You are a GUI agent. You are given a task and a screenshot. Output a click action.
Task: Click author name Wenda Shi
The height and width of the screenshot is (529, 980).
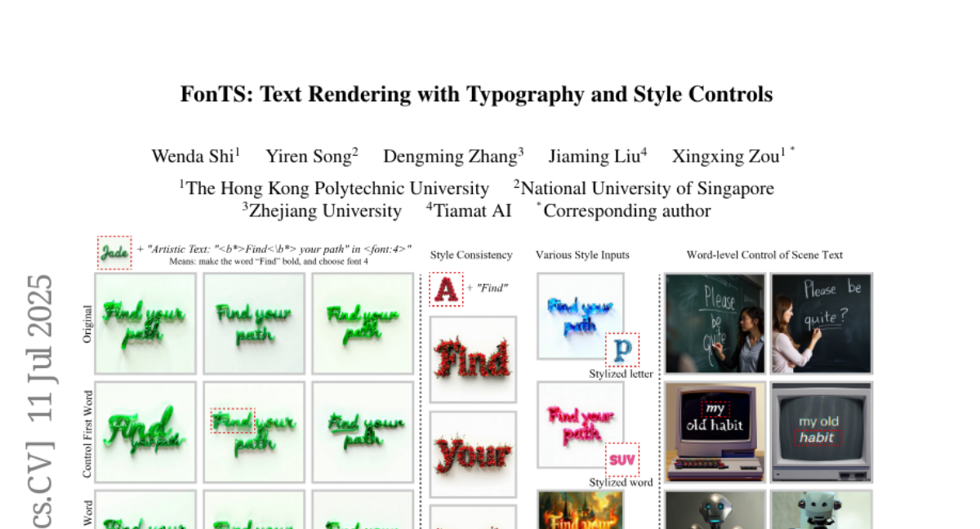[194, 156]
